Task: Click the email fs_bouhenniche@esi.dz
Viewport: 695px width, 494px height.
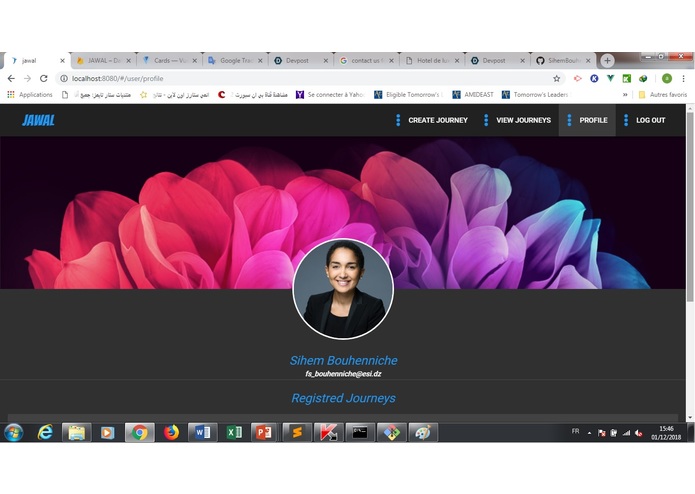Action: tap(344, 373)
